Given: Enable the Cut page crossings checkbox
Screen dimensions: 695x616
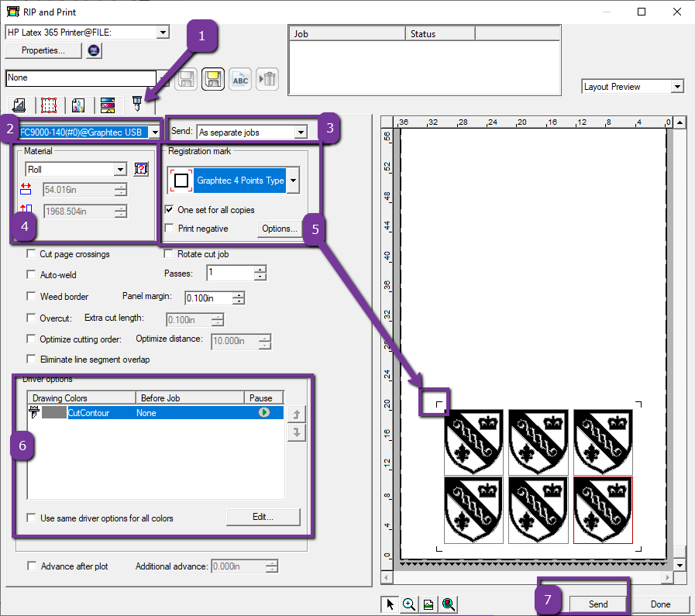Looking at the screenshot, I should 30,253.
